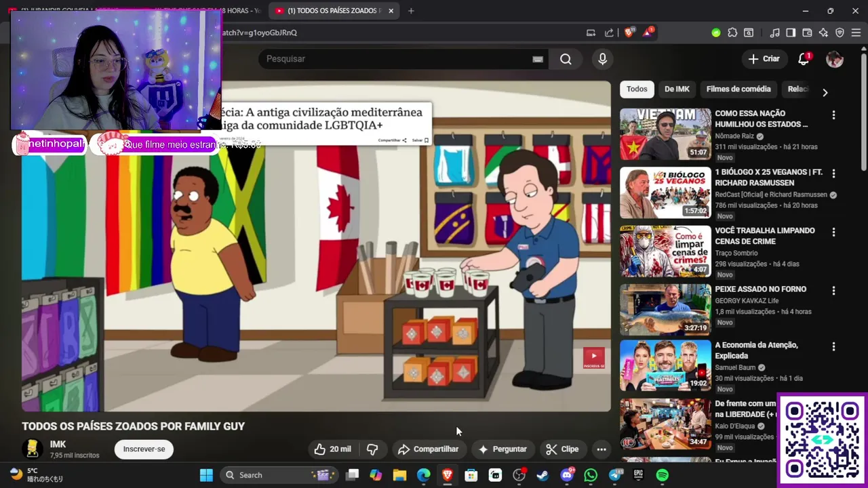Open 'VOCÊ TRABALHA LIMPANDO CENAS DE CRIME' title

coord(765,236)
